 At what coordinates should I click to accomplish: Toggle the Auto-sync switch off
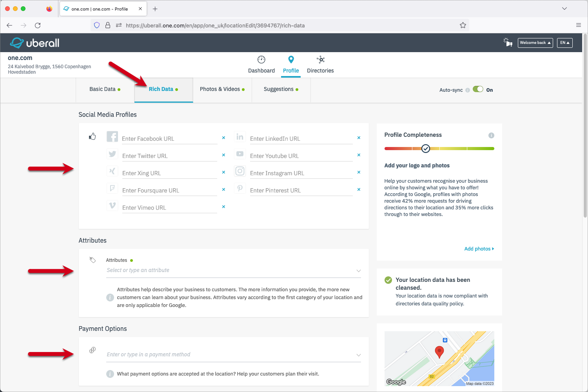click(478, 89)
